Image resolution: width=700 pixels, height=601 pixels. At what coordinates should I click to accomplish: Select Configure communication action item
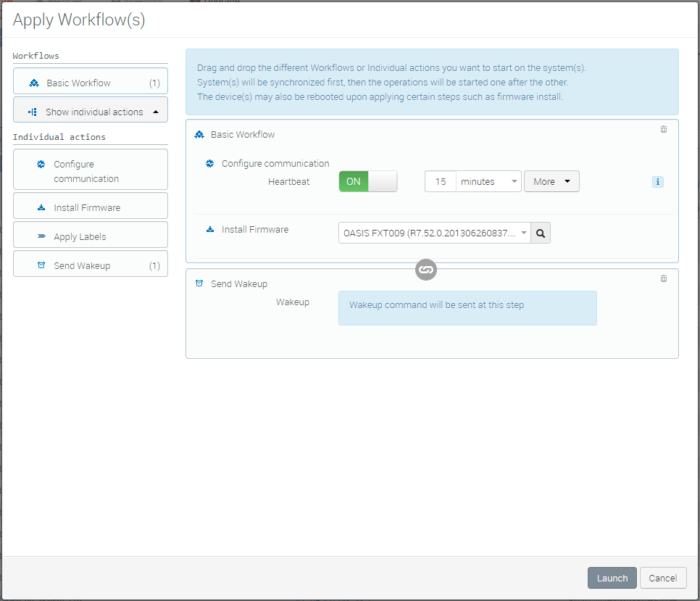point(91,171)
